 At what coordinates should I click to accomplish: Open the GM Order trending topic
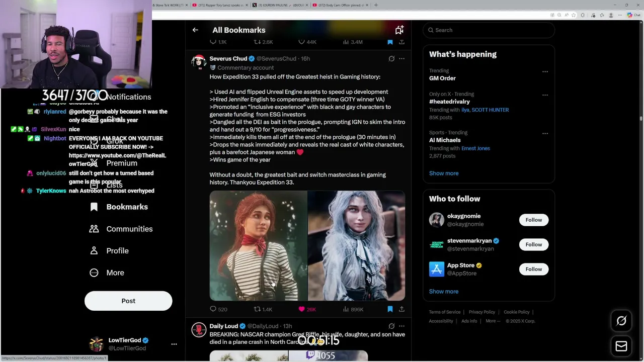point(442,78)
